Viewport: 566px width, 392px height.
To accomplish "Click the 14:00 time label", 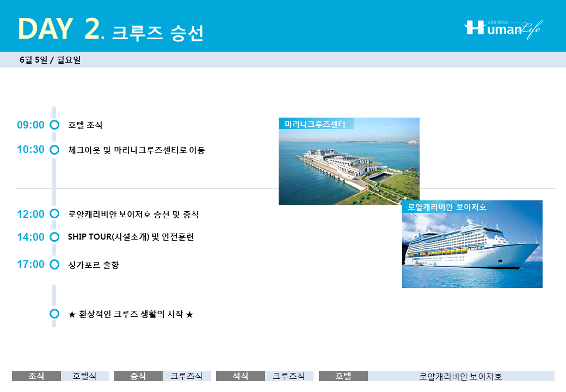I will (x=30, y=237).
